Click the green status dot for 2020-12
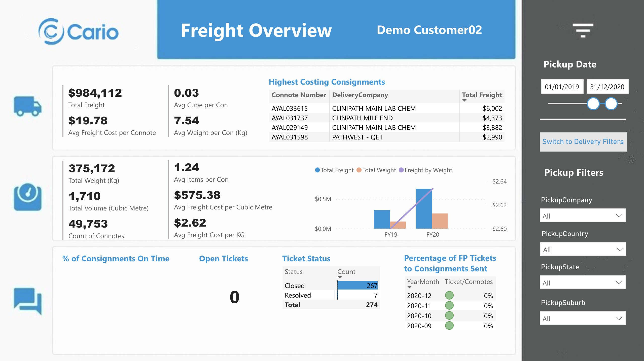This screenshot has height=361, width=644. click(x=449, y=295)
